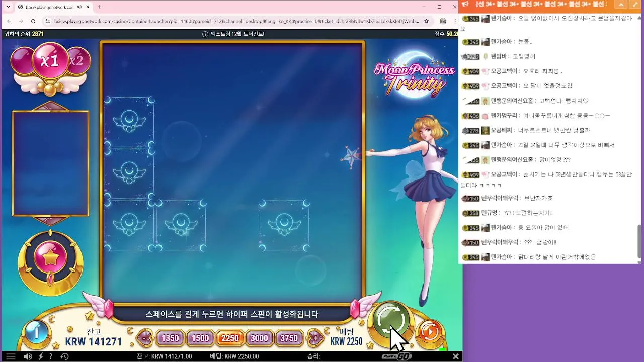Open the browser tab search dropdown
The height and width of the screenshot is (362, 644).
(x=8, y=7)
